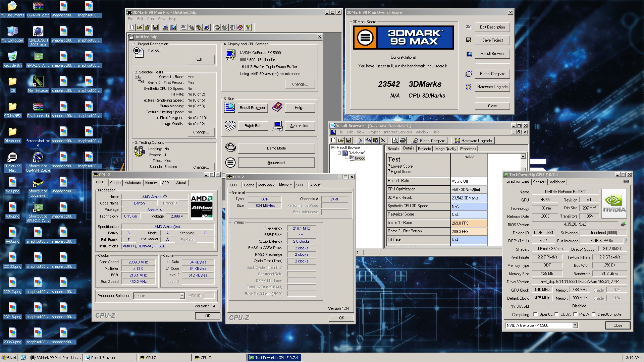Enable the OpenCL checkbox in GPU-Z
Viewport: 644px width, 362px height.
pos(535,314)
